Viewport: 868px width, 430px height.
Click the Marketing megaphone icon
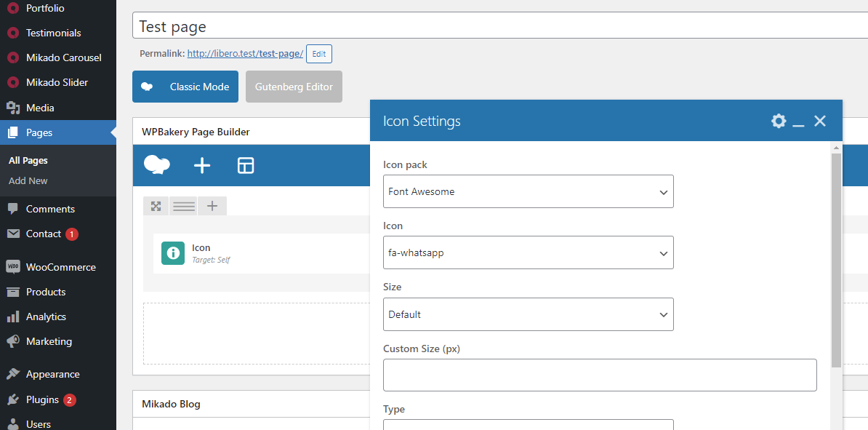click(x=13, y=341)
